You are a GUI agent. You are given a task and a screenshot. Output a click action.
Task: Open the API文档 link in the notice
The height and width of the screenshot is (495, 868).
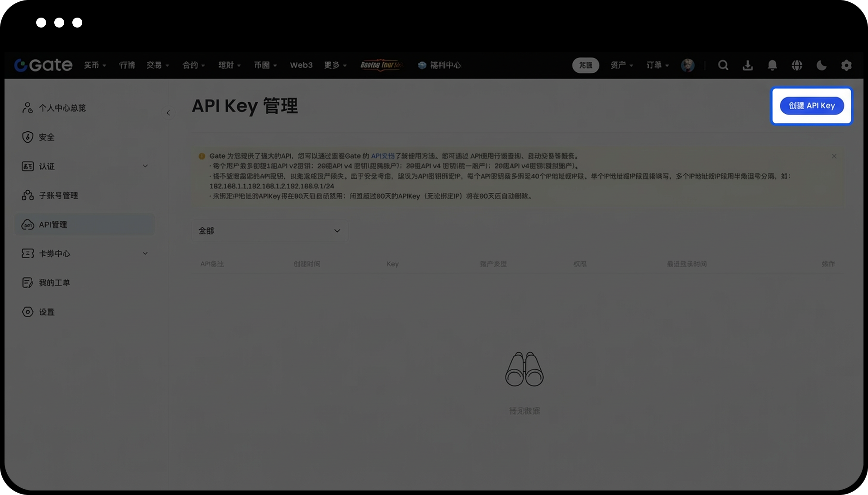tap(382, 156)
